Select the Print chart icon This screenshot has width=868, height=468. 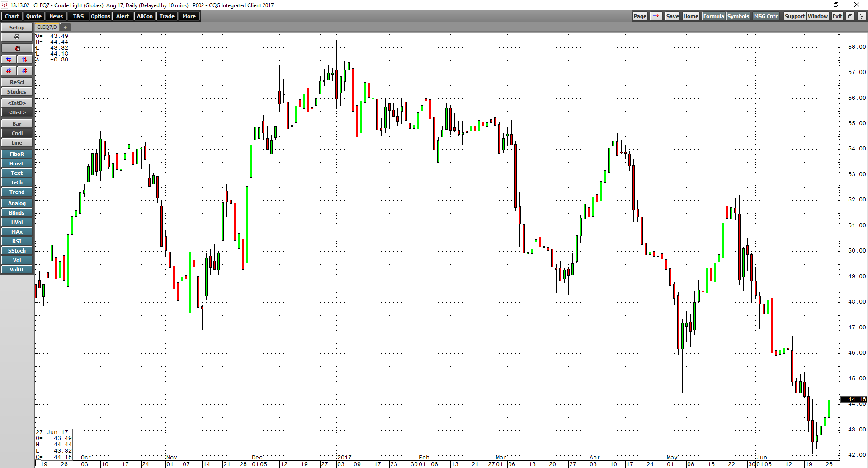[17, 37]
